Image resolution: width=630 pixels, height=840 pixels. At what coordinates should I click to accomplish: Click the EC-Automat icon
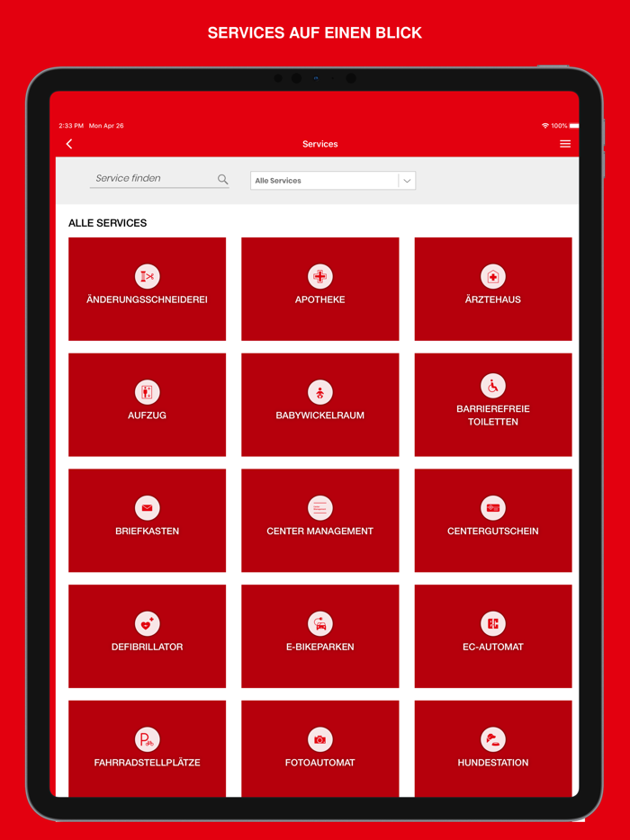click(492, 623)
